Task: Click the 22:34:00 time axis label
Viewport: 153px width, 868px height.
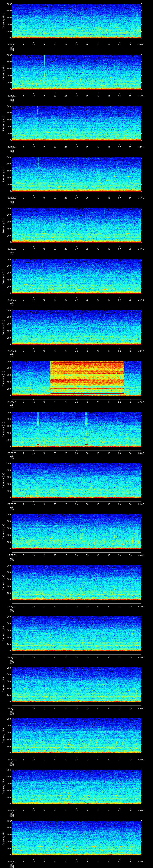Action: click(12, 300)
